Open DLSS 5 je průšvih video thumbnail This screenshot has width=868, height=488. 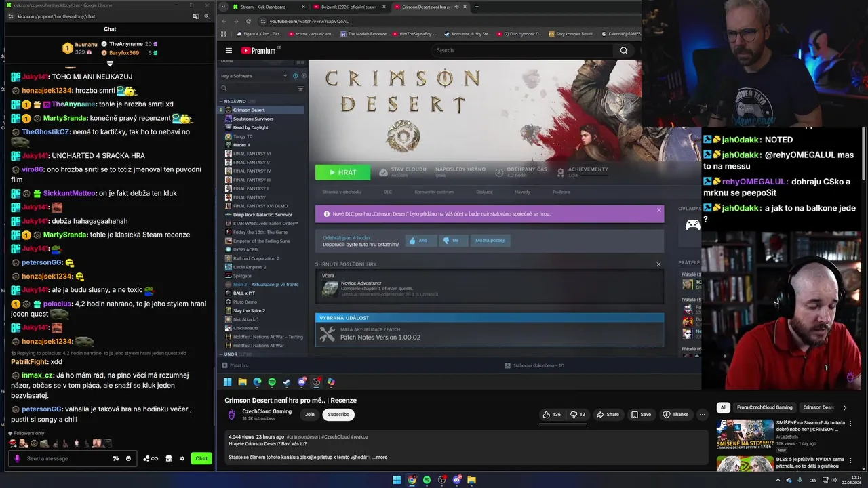click(x=745, y=464)
